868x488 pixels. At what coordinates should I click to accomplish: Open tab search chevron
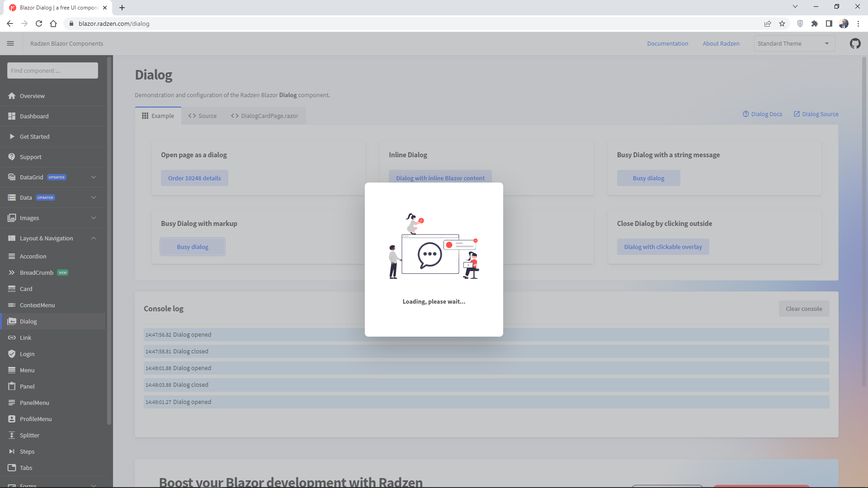795,7
